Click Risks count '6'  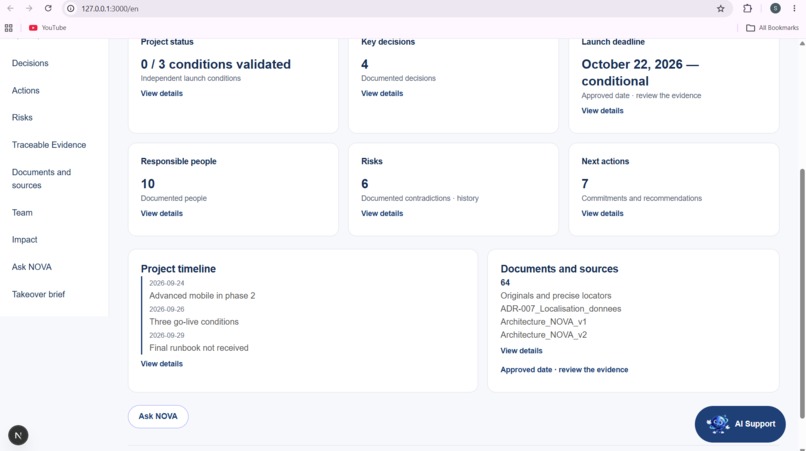[x=364, y=184]
